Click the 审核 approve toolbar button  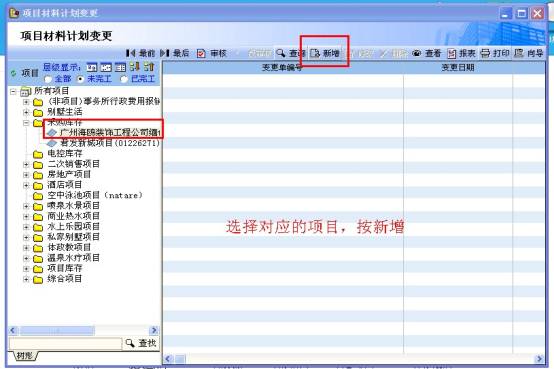point(211,53)
